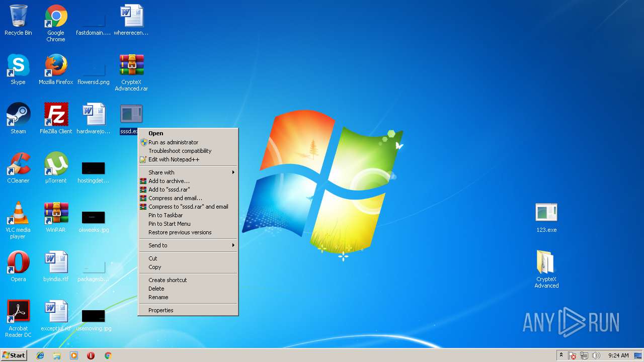Select the VLC media player shortcut
644x362 pixels.
[18, 213]
